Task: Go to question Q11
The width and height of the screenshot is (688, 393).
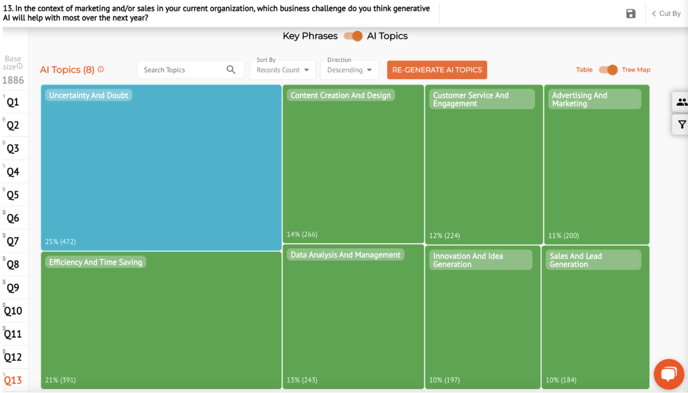Action: (x=13, y=334)
